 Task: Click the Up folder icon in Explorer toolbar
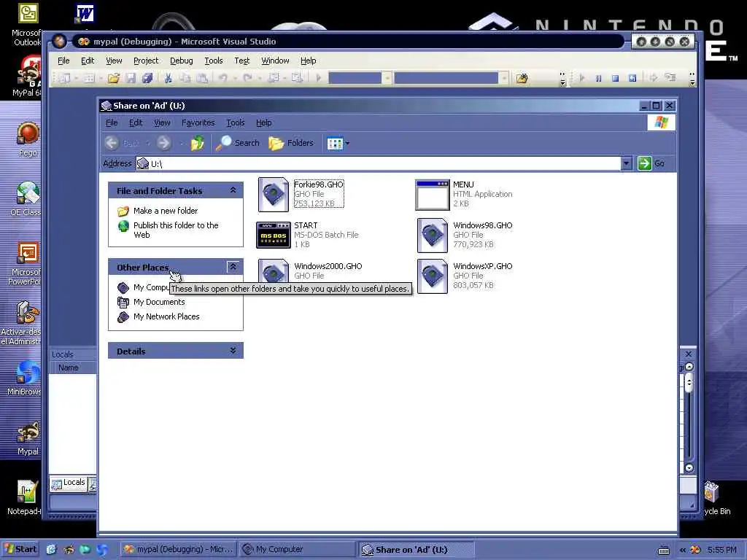click(197, 143)
